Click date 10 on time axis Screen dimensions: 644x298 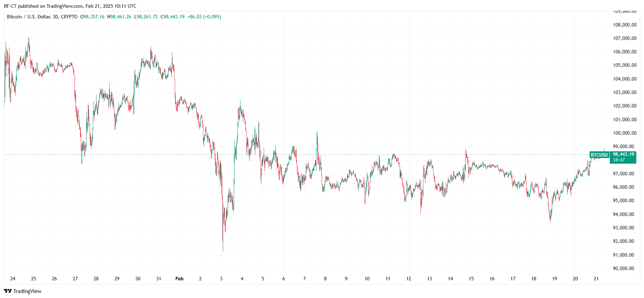coord(367,279)
